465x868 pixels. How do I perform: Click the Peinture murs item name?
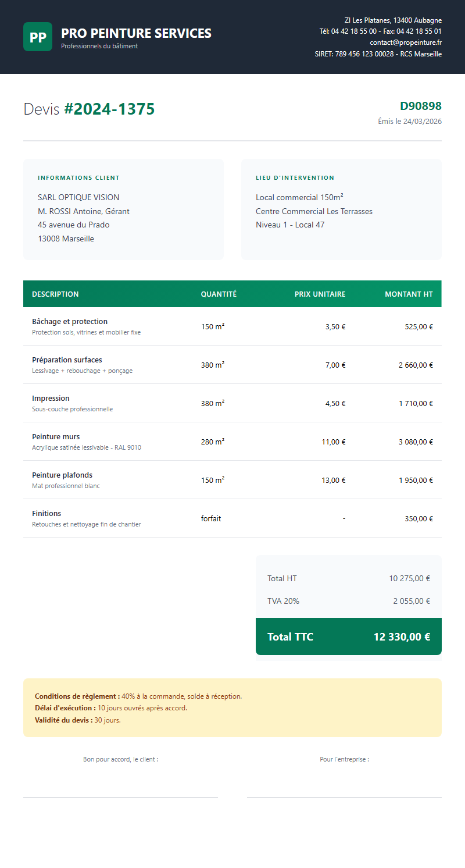(x=56, y=436)
